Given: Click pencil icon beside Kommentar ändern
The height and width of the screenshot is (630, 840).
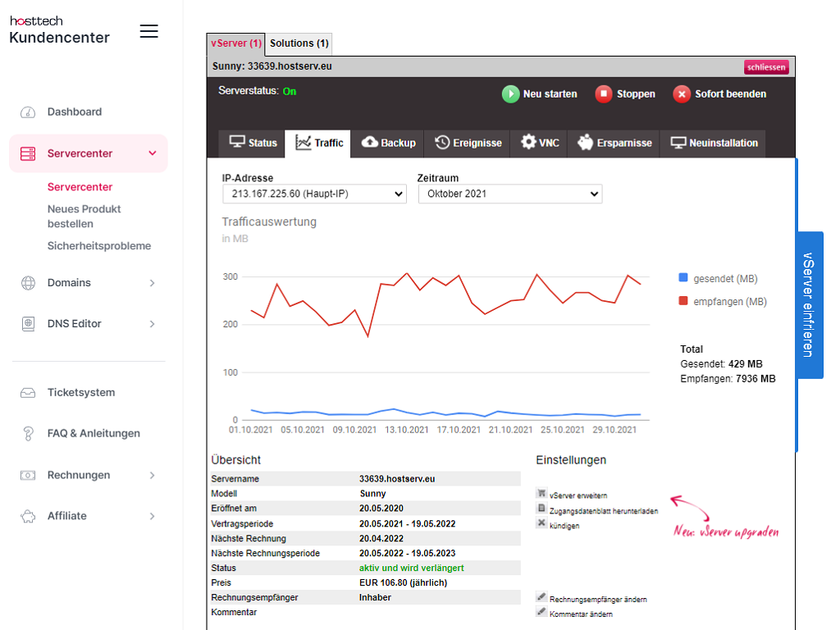Looking at the screenshot, I should coord(541,611).
